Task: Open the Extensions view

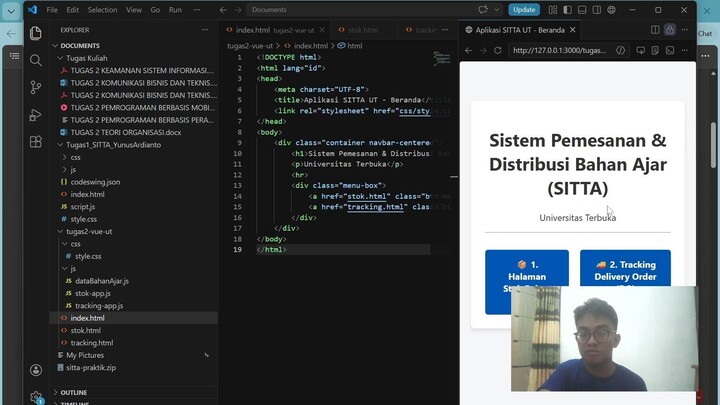Action: (x=36, y=142)
